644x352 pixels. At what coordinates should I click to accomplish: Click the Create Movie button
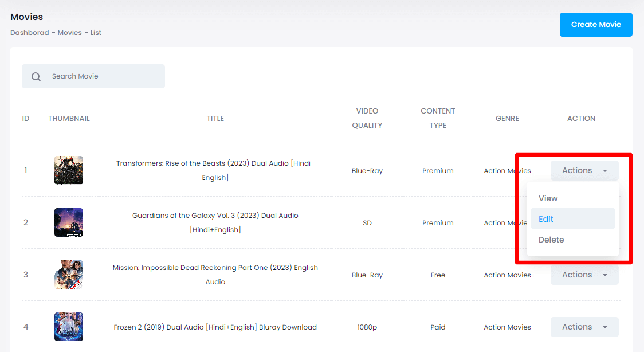coord(596,25)
